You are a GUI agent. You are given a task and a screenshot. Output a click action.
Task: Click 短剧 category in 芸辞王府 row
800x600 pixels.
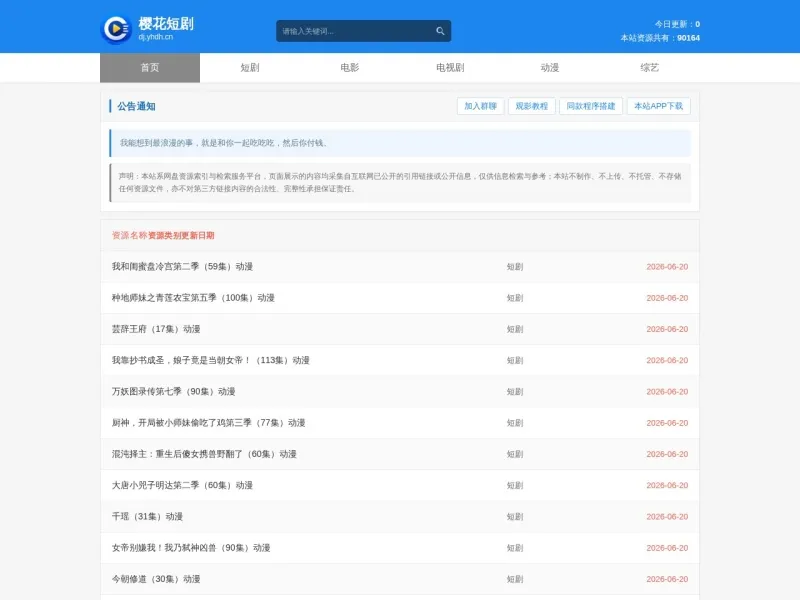coord(515,329)
